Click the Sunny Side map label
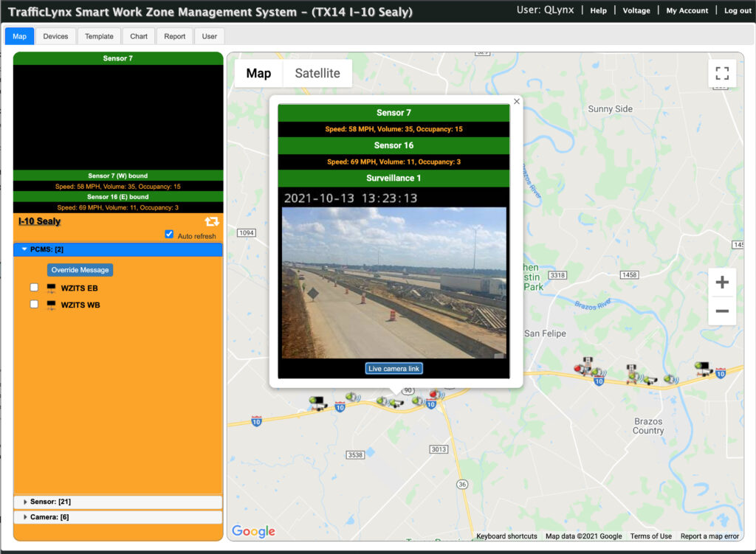Image resolution: width=756 pixels, height=554 pixels. pyautogui.click(x=610, y=109)
